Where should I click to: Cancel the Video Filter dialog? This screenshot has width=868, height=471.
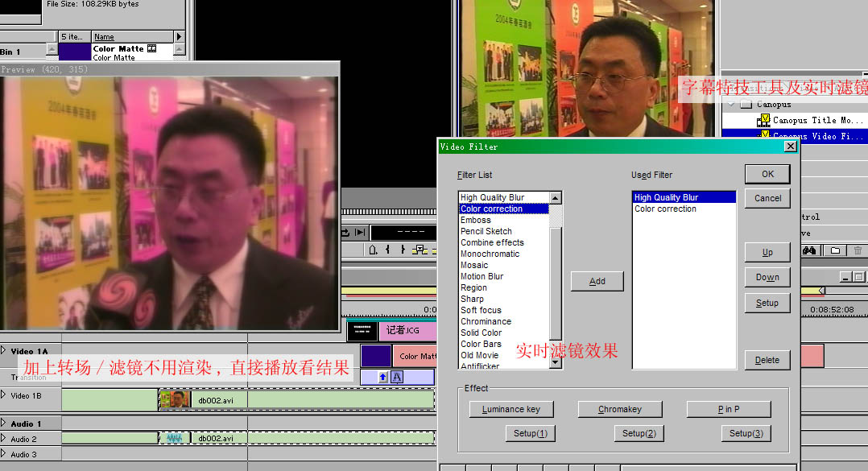[767, 198]
